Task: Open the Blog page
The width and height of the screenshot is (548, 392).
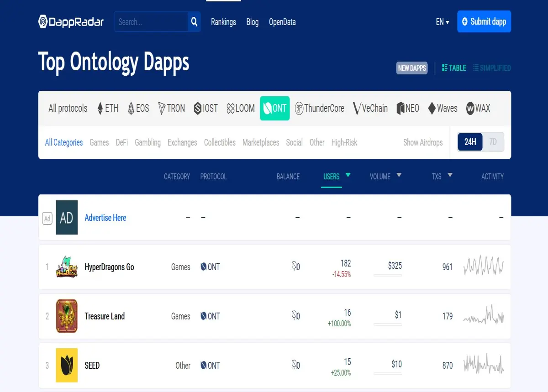Action: click(x=252, y=22)
